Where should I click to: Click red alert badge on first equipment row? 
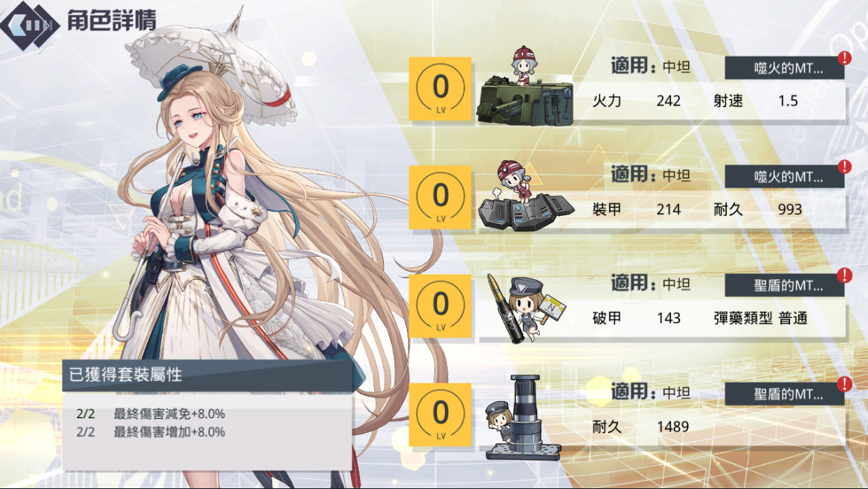point(844,57)
